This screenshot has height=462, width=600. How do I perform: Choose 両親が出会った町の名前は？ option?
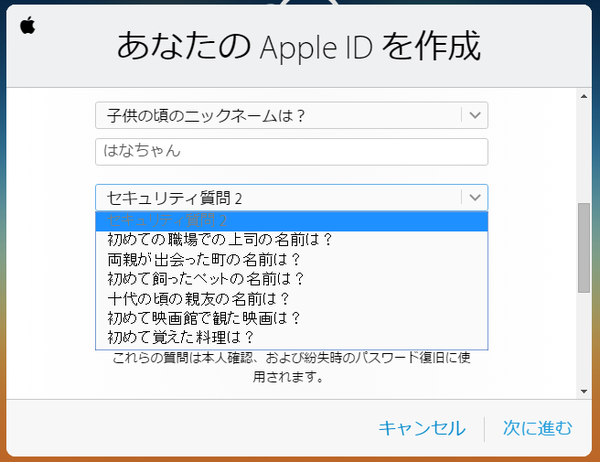pyautogui.click(x=292, y=260)
